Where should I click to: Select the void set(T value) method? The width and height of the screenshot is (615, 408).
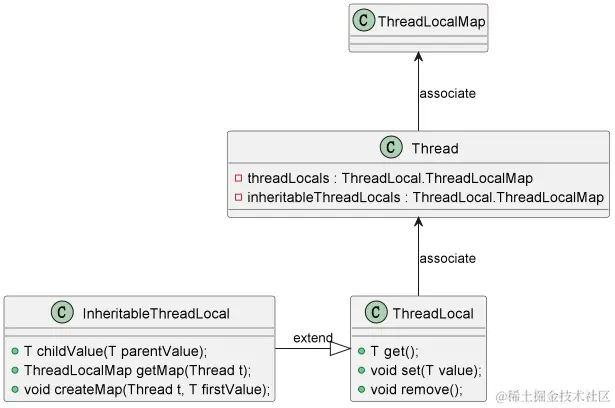coord(426,370)
